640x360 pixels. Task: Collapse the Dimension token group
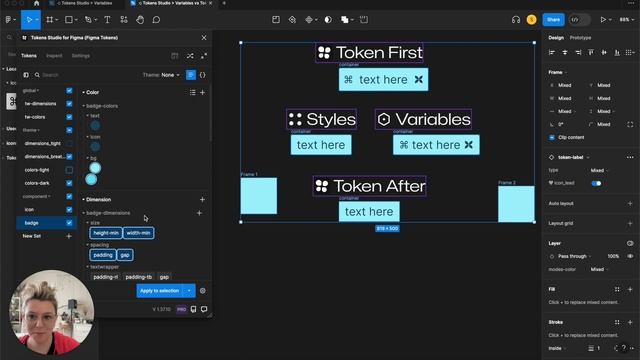(x=83, y=200)
